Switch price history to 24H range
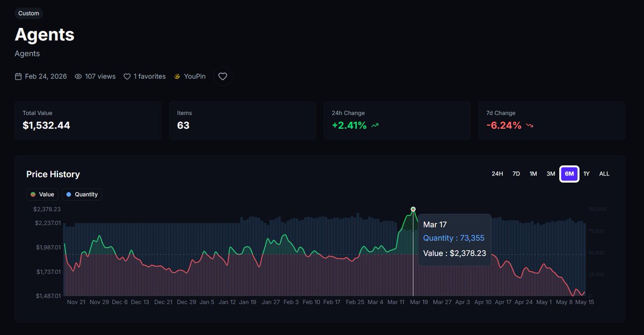This screenshot has width=644, height=335. (x=497, y=174)
